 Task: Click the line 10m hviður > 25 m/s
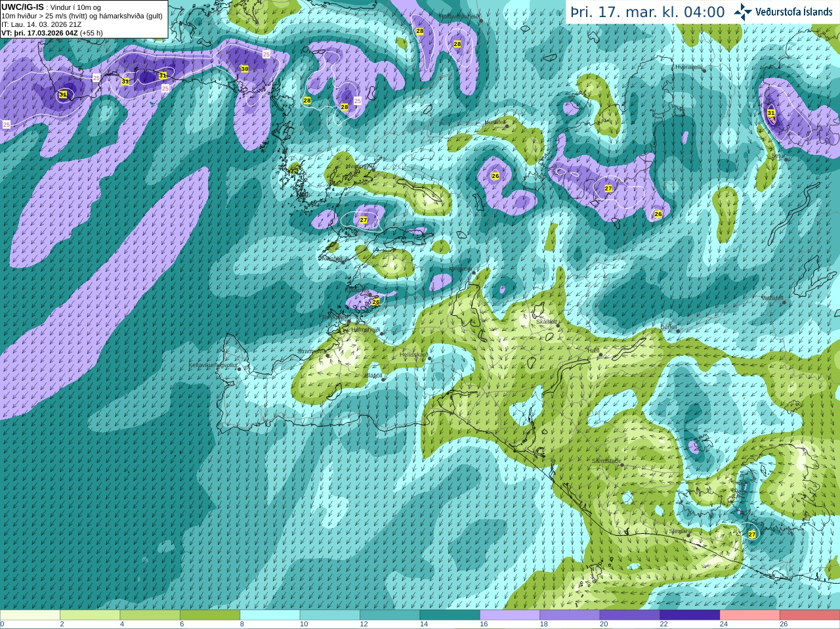(82, 16)
